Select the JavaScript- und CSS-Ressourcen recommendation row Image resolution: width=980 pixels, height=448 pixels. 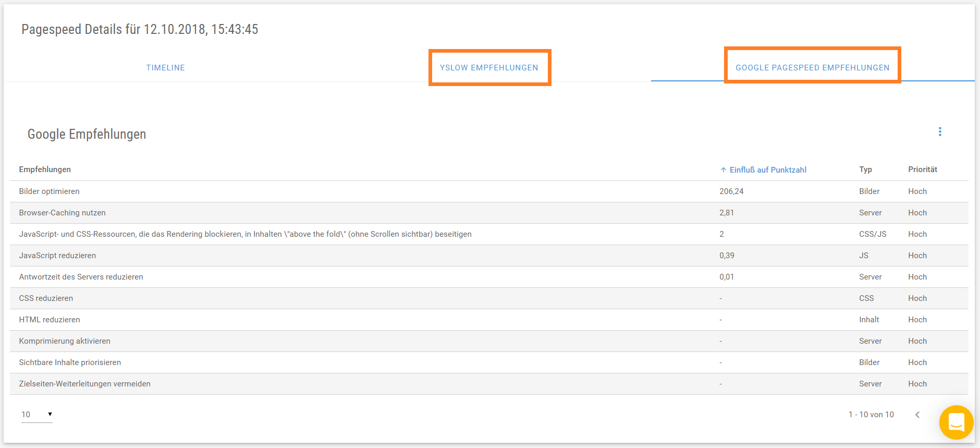[x=489, y=234]
